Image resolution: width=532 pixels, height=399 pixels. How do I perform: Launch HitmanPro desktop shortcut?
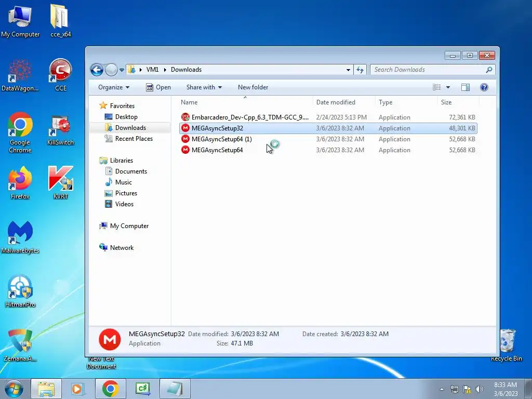(20, 291)
